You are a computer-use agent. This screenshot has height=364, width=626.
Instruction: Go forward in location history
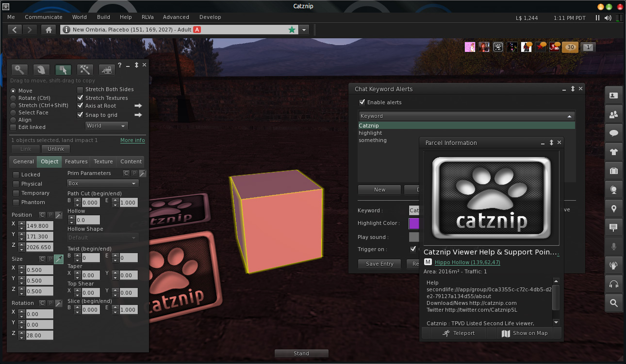tap(30, 30)
